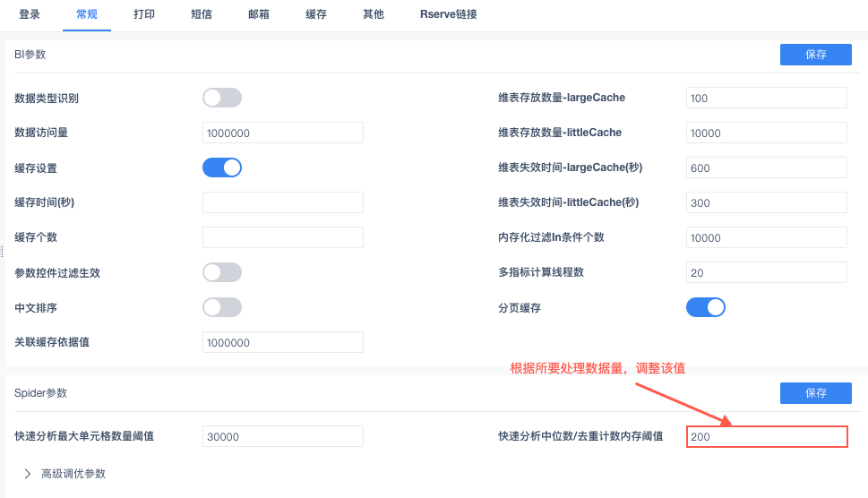
Task: Open the 打印 tab
Action: point(143,14)
